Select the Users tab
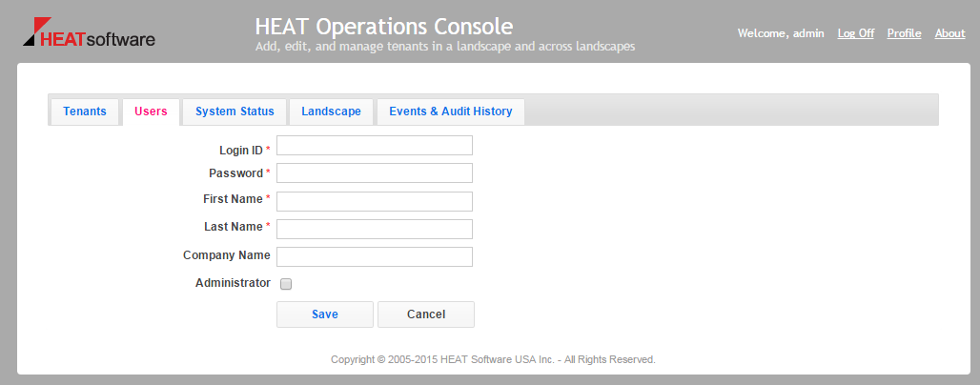 [x=152, y=111]
